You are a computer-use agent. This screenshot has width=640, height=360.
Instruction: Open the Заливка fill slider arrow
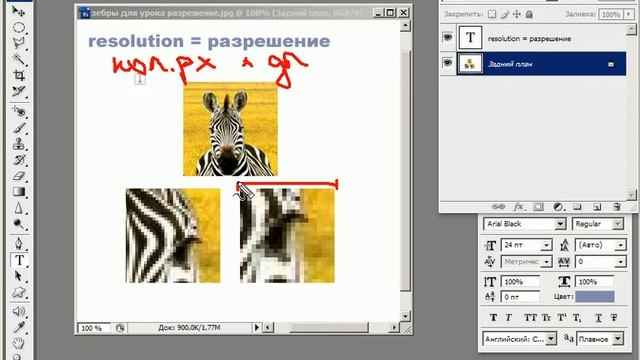click(629, 14)
